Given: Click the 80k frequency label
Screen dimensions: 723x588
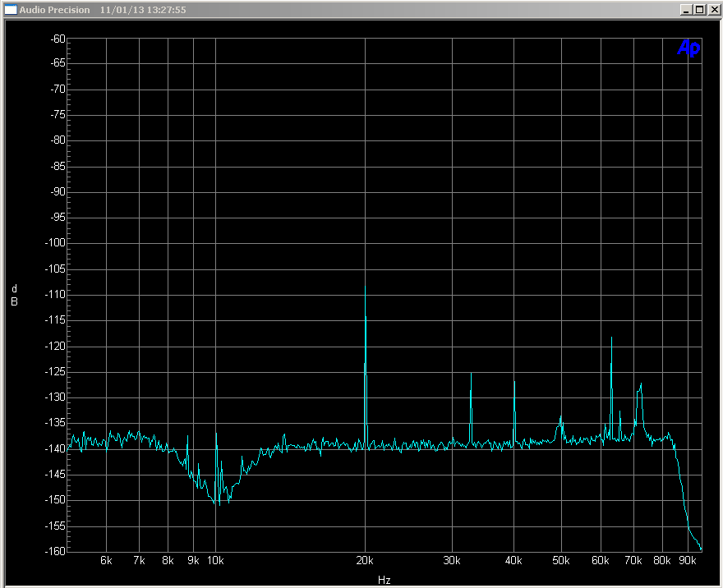Looking at the screenshot, I should point(662,561).
